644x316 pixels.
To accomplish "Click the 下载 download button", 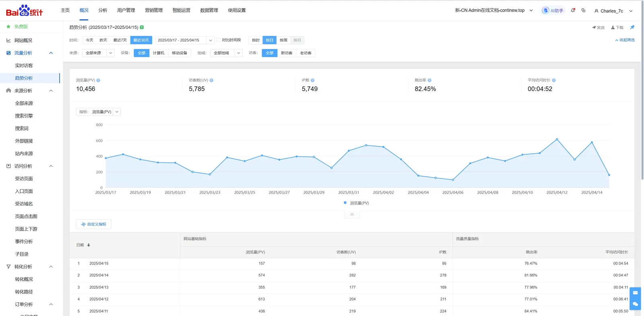I will (x=617, y=28).
